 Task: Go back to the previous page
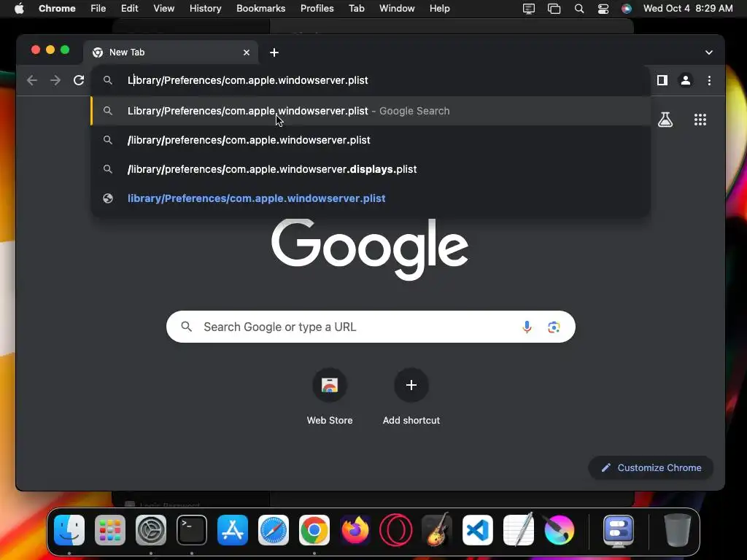click(x=32, y=80)
